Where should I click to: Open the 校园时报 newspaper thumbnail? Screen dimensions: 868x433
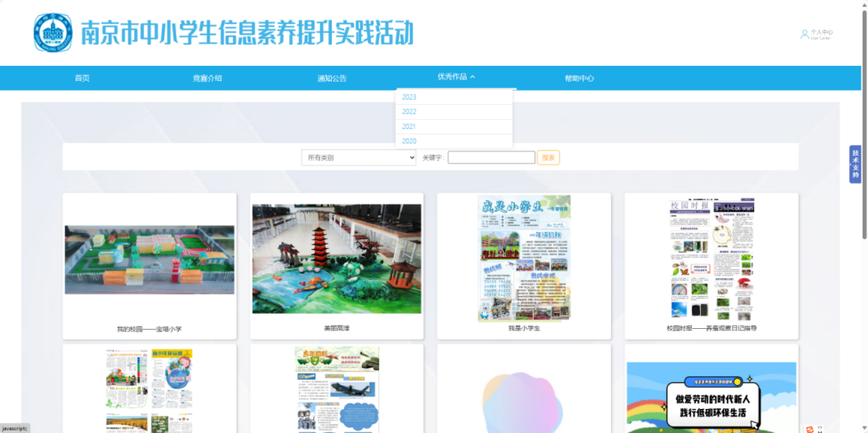pos(711,258)
